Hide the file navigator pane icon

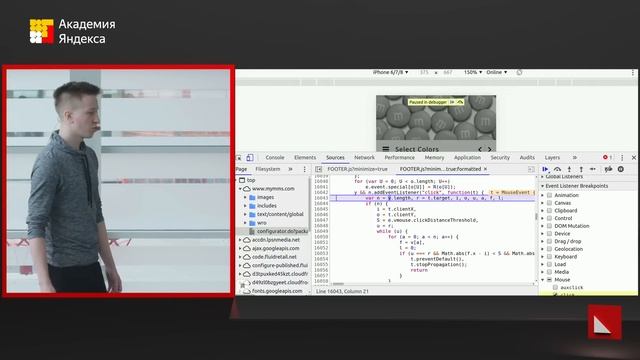pos(318,169)
